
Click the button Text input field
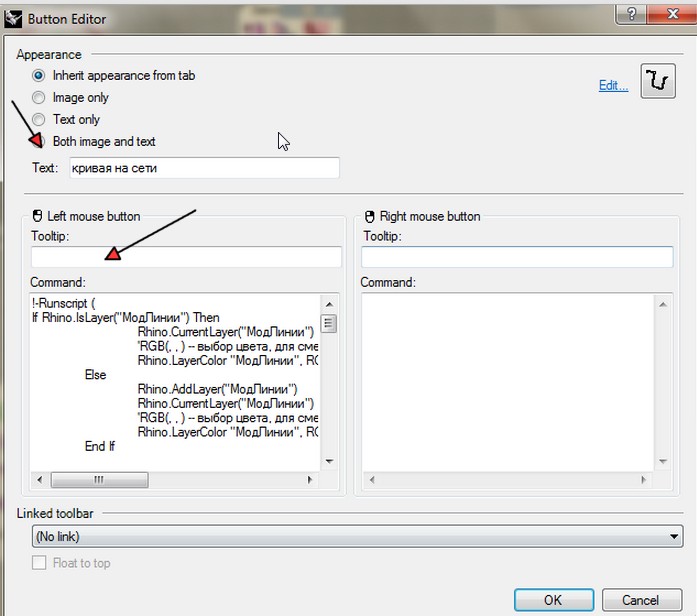pyautogui.click(x=204, y=168)
